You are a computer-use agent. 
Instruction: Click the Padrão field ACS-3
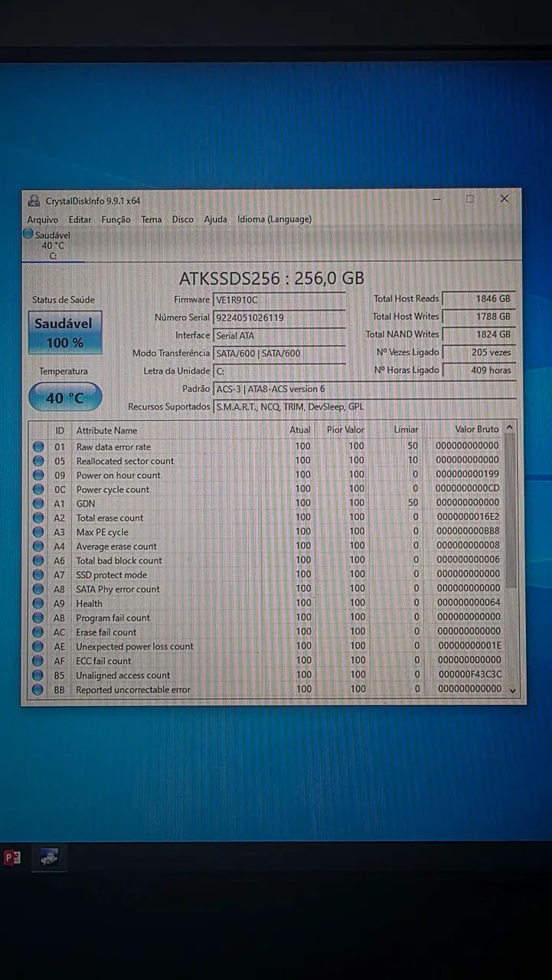[x=364, y=389]
